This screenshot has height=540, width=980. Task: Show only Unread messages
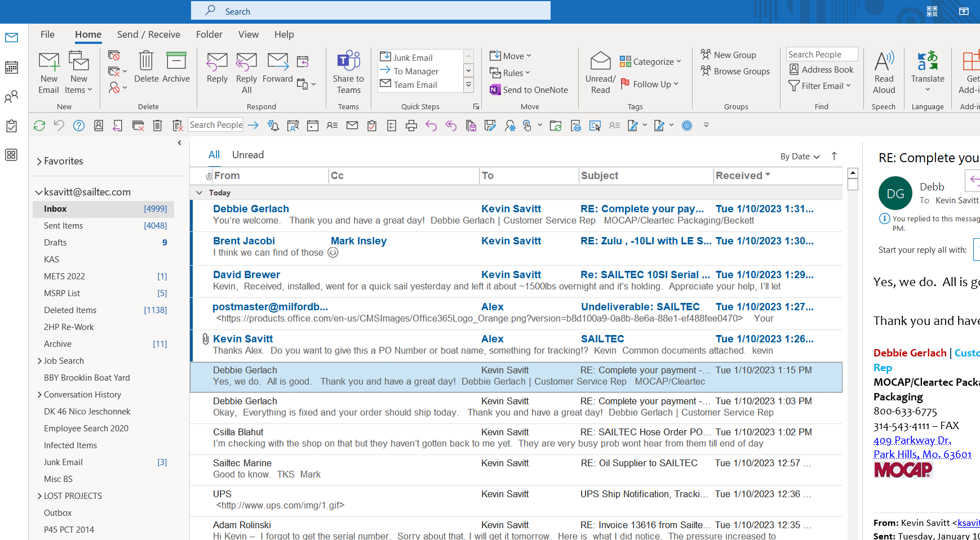coord(248,155)
